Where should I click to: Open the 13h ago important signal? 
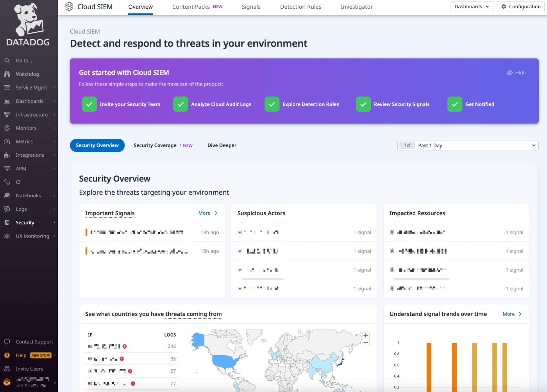pyautogui.click(x=152, y=232)
